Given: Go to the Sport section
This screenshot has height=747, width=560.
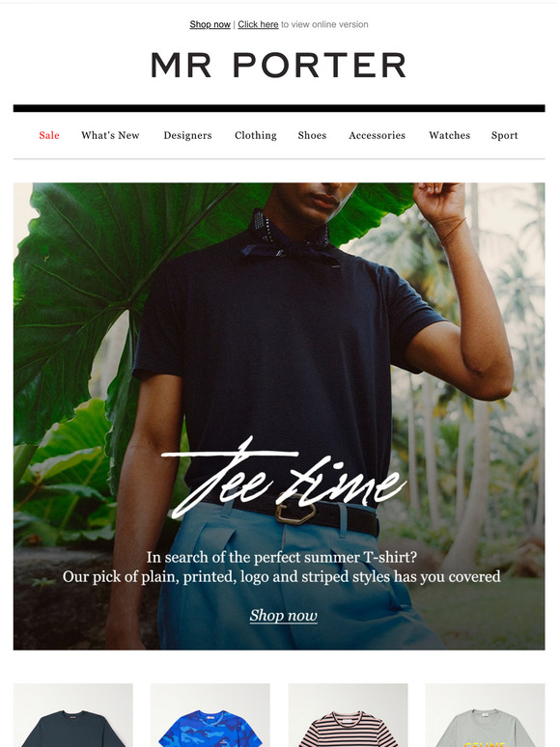Looking at the screenshot, I should tap(504, 135).
